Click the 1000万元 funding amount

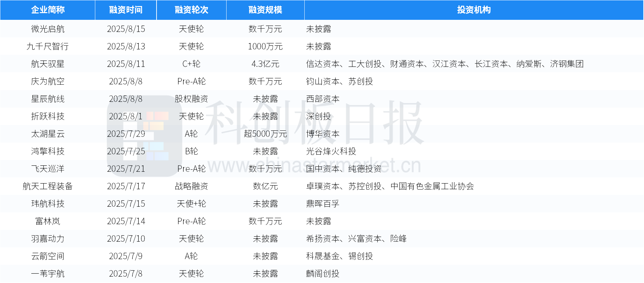pos(265,46)
